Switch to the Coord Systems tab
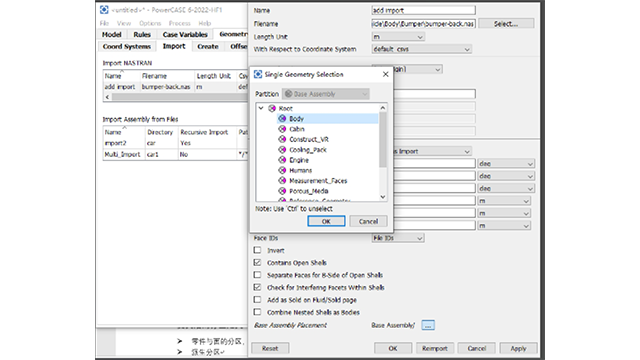 pos(127,47)
